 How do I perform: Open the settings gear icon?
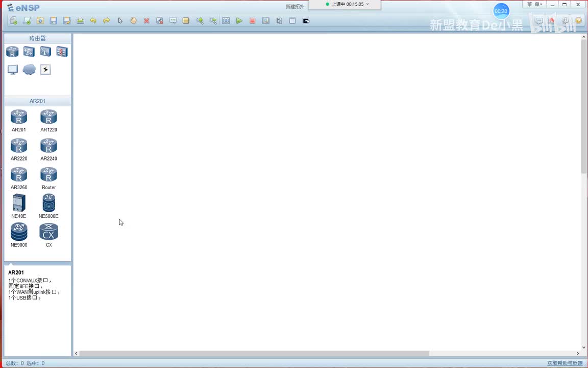pos(566,20)
